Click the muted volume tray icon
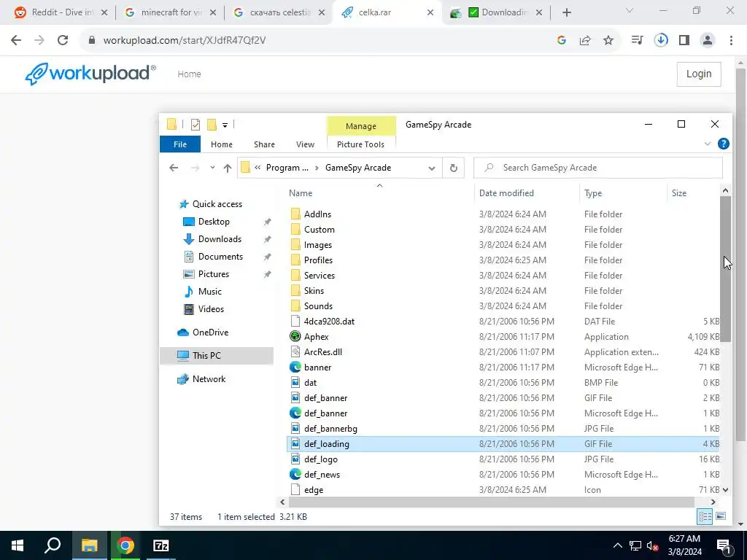Viewport: 747px width, 560px height. (653, 545)
